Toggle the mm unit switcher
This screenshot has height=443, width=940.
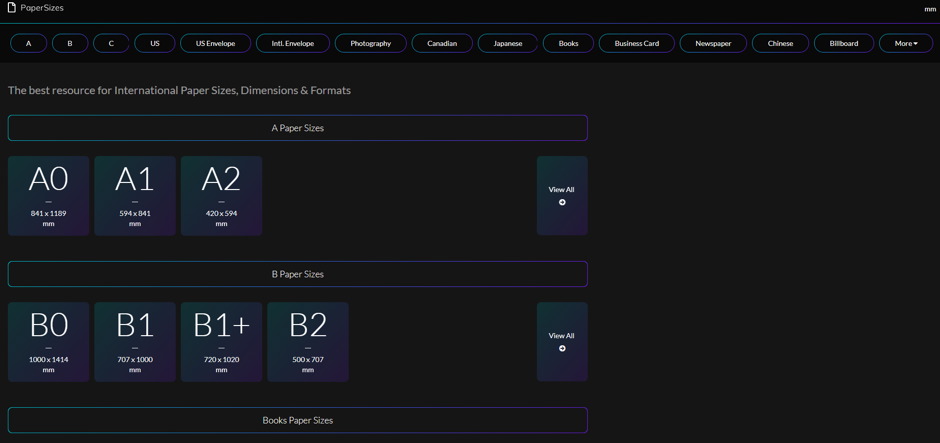coord(929,9)
